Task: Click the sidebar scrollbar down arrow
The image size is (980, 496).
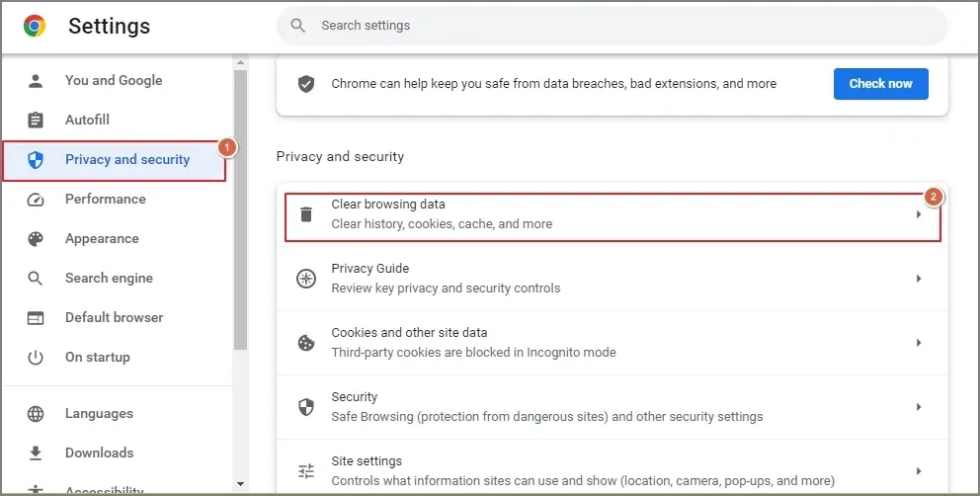Action: click(240, 484)
